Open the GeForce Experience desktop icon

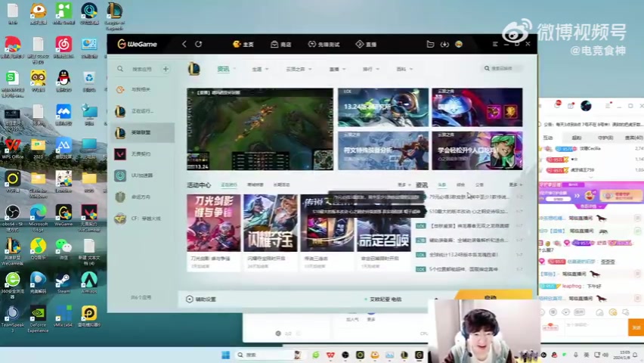click(38, 318)
